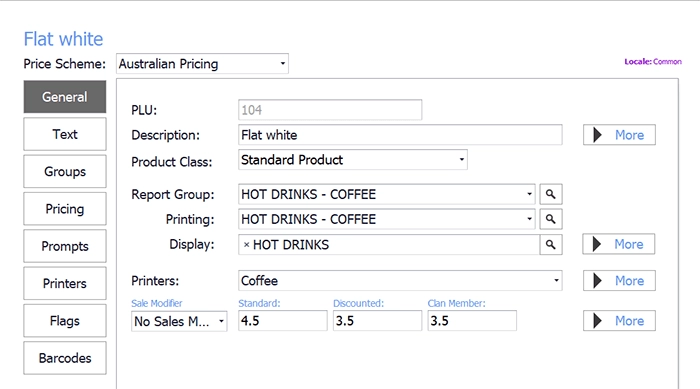
Task: Show the Barcodes tab
Action: coord(65,358)
